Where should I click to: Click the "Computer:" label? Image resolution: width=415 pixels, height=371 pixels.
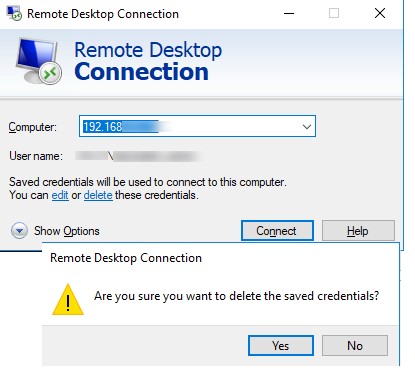click(33, 127)
